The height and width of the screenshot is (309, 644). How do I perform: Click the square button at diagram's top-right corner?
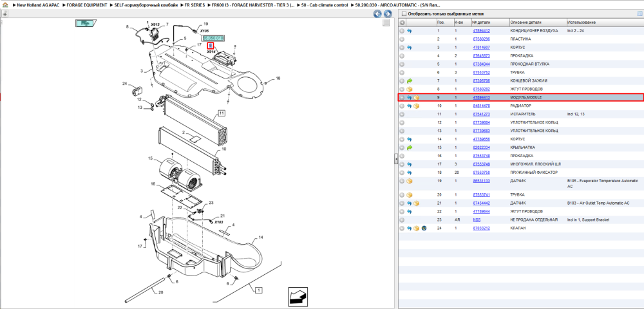pyautogui.click(x=386, y=23)
